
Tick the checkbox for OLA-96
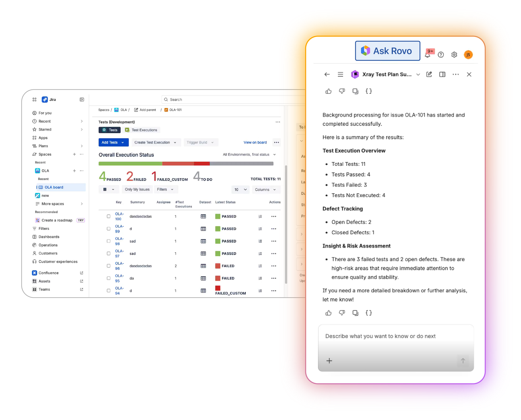[108, 266]
